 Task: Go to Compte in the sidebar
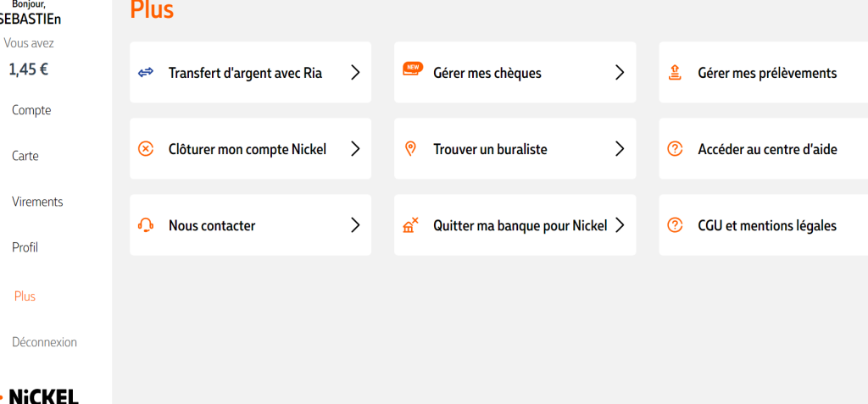31,110
